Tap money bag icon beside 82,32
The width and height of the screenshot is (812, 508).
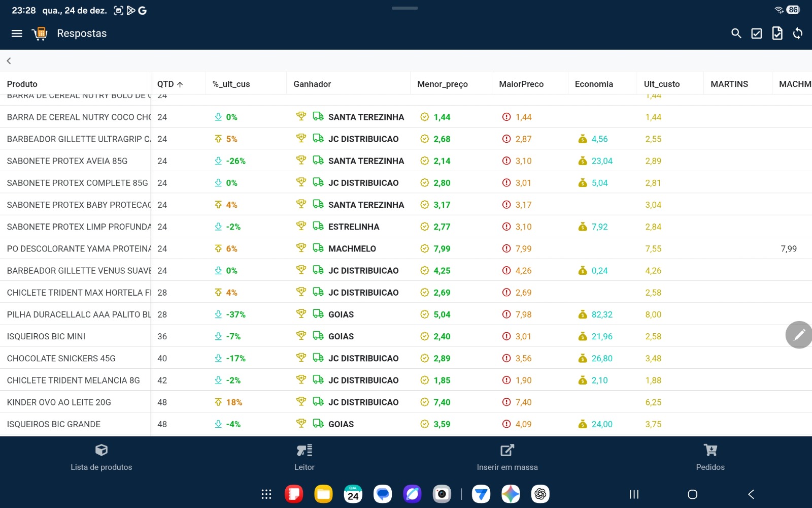tap(583, 314)
